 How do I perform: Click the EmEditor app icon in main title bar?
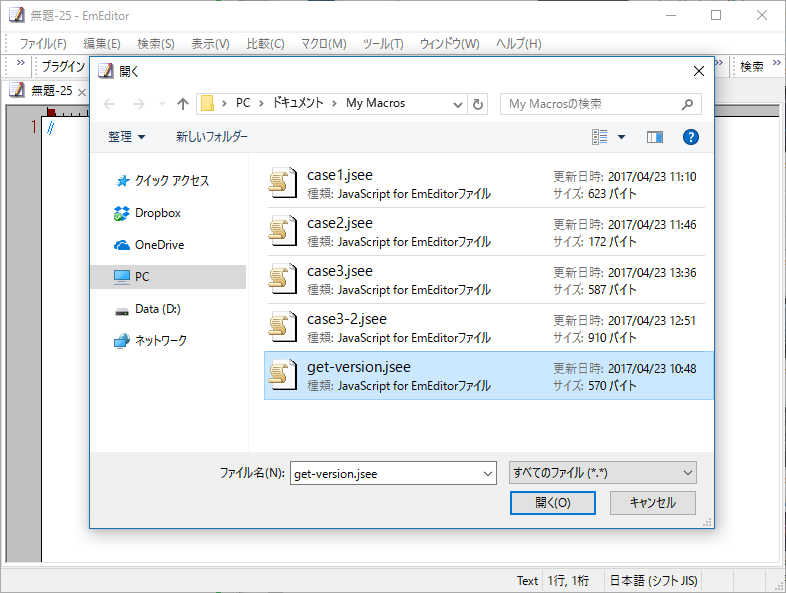coord(17,16)
